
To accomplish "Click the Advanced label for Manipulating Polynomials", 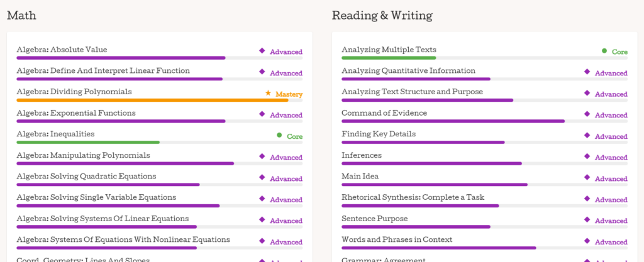I will 286,158.
